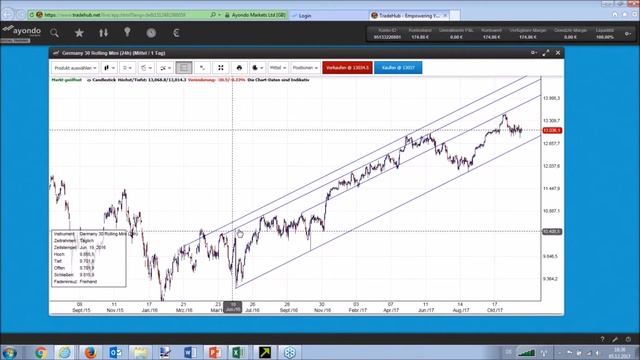
Task: Click the red current price label on axis
Action: pos(552,130)
